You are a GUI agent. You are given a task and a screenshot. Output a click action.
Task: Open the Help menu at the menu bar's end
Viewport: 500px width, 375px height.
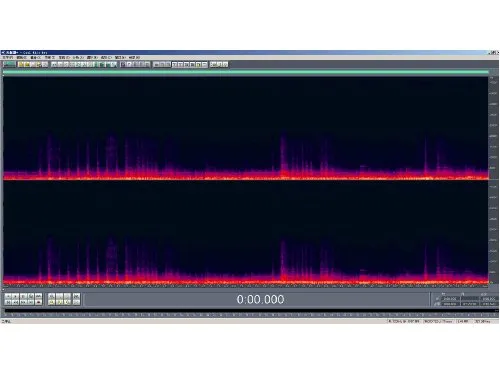tap(134, 57)
